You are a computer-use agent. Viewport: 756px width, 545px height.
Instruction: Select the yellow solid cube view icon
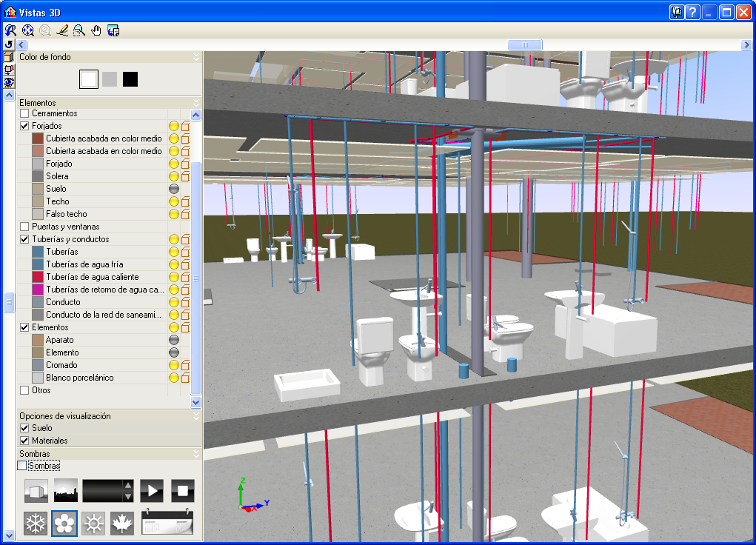tap(9, 57)
